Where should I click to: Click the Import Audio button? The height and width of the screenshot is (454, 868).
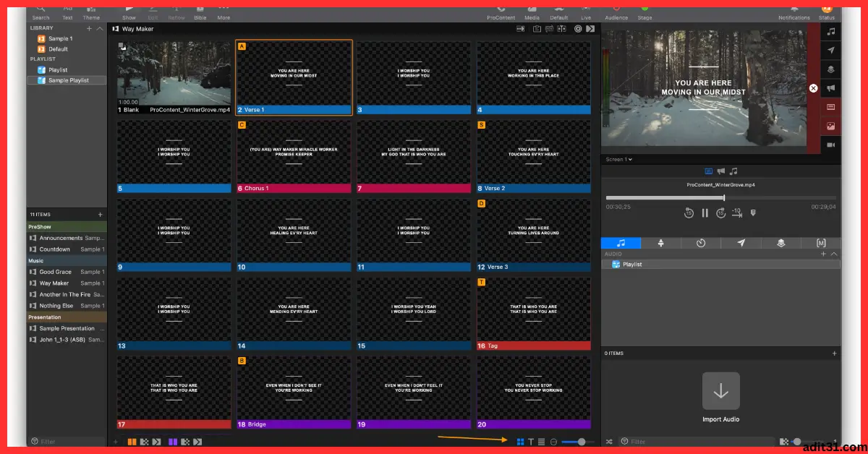click(720, 397)
